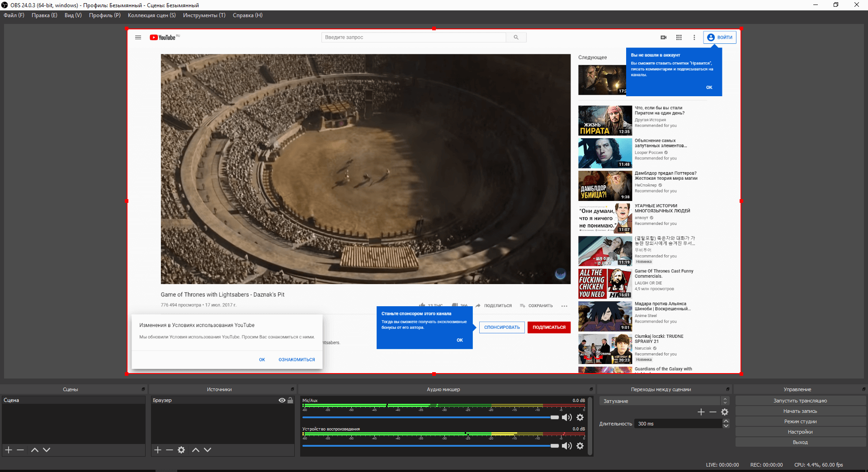Open Справка menu
The height and width of the screenshot is (472, 868).
[248, 15]
